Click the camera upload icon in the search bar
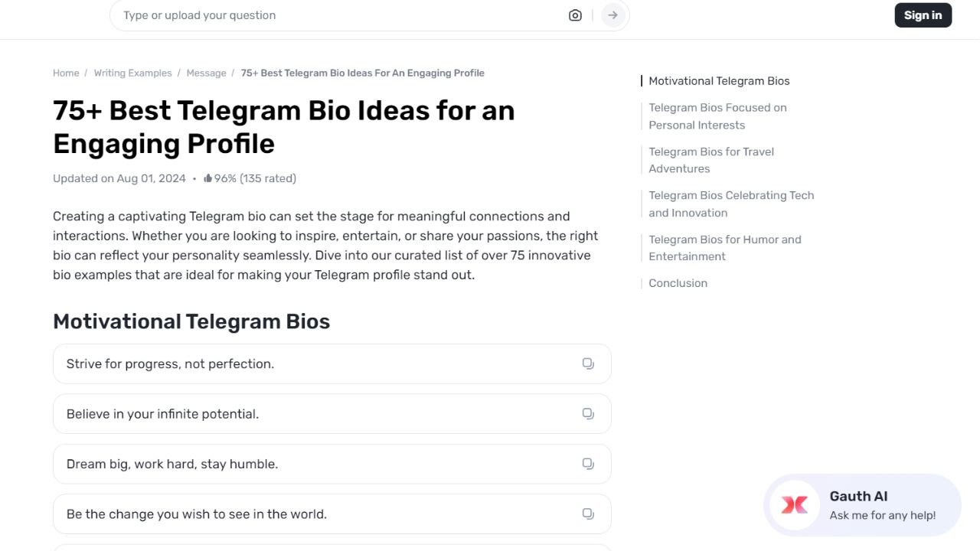 coord(575,15)
